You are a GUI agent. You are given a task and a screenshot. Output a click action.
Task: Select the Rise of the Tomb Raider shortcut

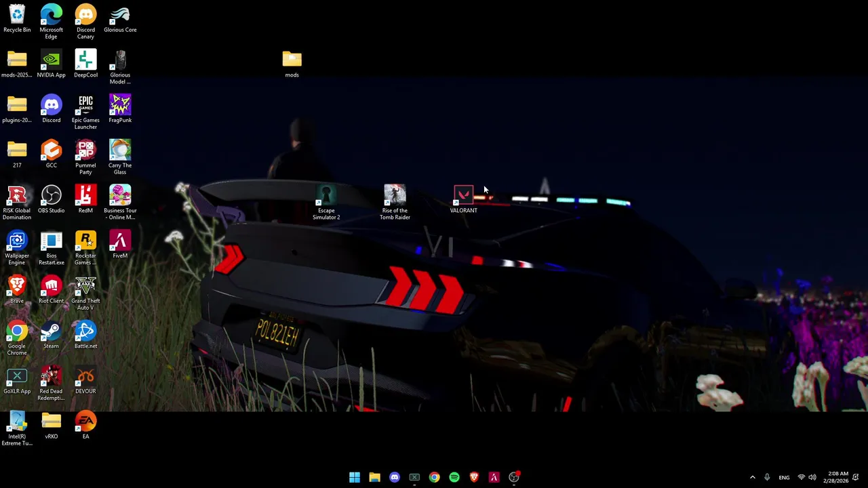click(395, 203)
